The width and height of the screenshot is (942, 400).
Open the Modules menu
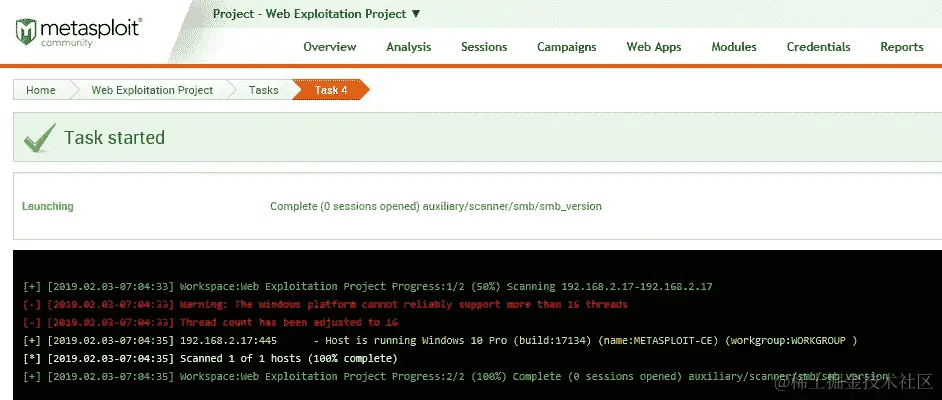pyautogui.click(x=734, y=47)
